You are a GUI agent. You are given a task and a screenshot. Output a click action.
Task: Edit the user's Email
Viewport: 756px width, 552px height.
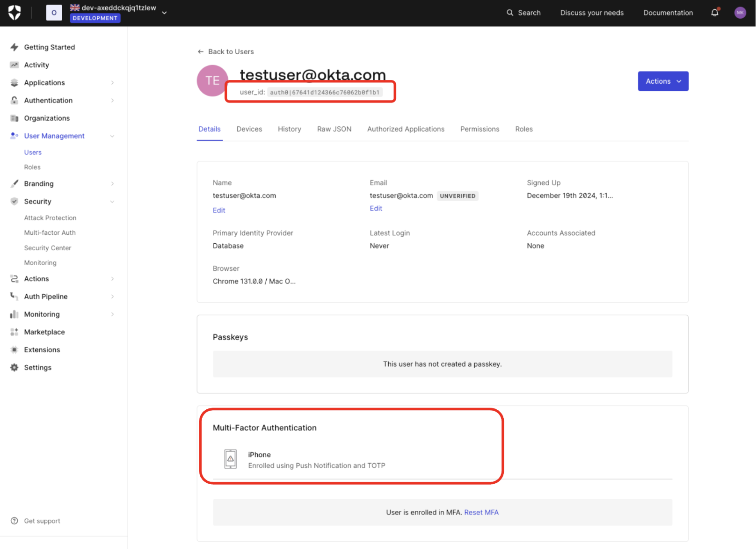click(x=376, y=209)
